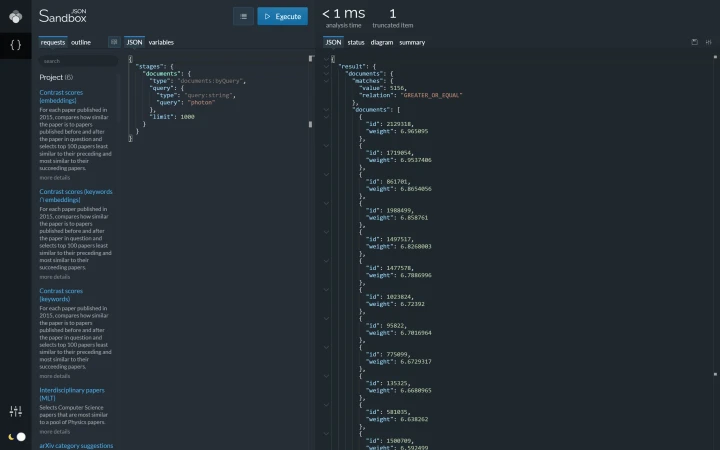Screen dimensions: 720x450
Task: Open the status tab
Action: [356, 42]
